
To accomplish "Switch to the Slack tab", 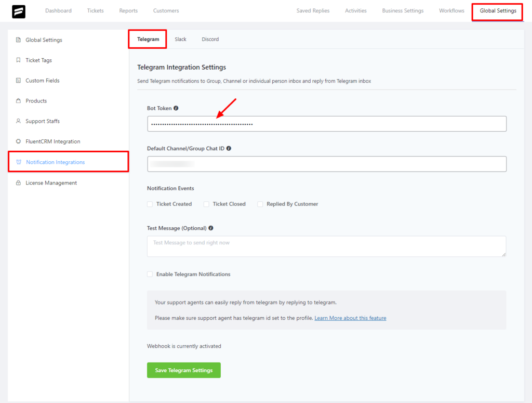I will pyautogui.click(x=180, y=39).
